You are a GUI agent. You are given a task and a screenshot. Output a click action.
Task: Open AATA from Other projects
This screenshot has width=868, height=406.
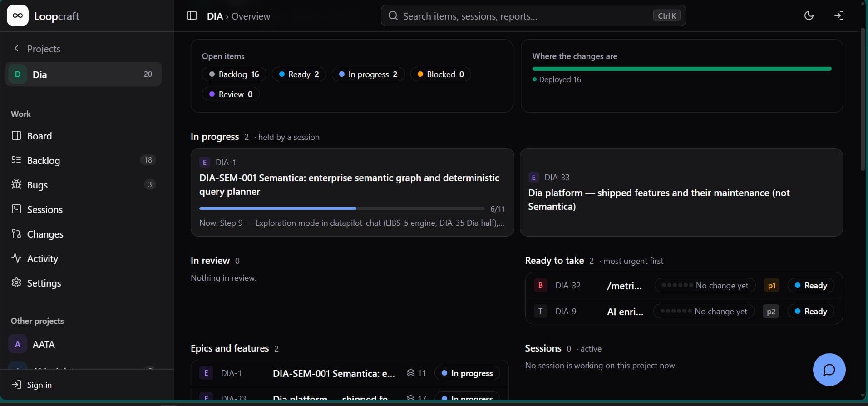click(x=84, y=344)
